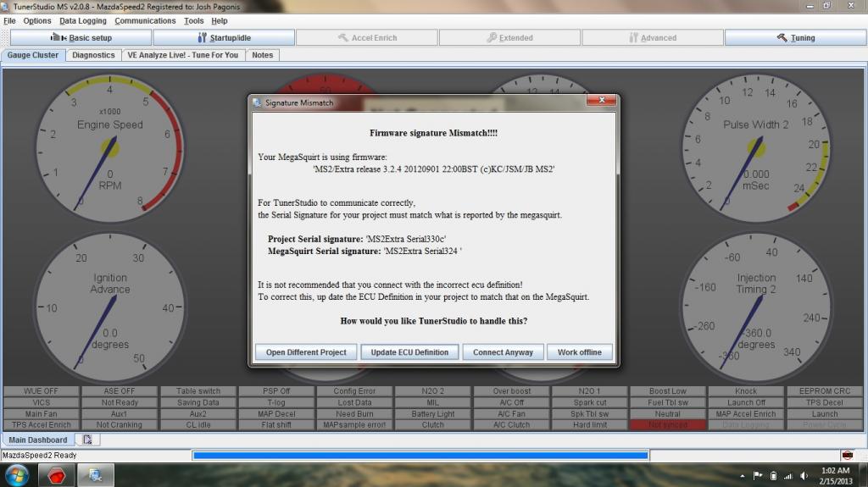The height and width of the screenshot is (487, 868).
Task: Click the Launch Off indicator
Action: click(x=746, y=403)
